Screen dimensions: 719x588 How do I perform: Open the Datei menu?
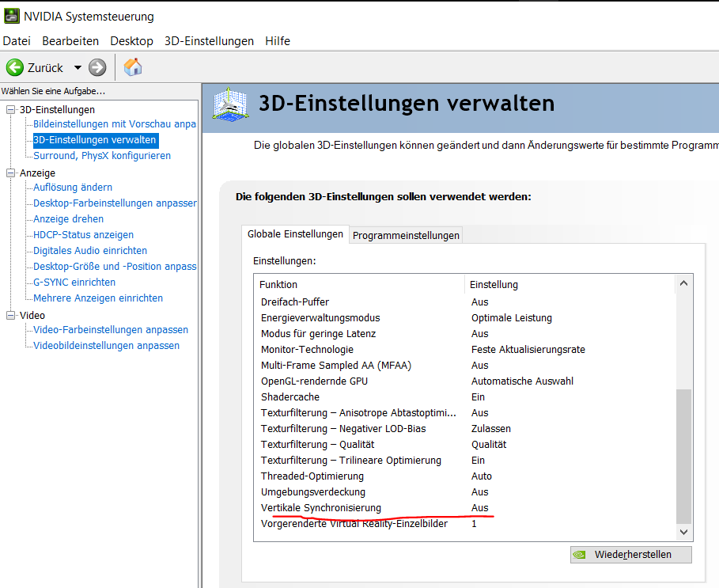[x=17, y=41]
